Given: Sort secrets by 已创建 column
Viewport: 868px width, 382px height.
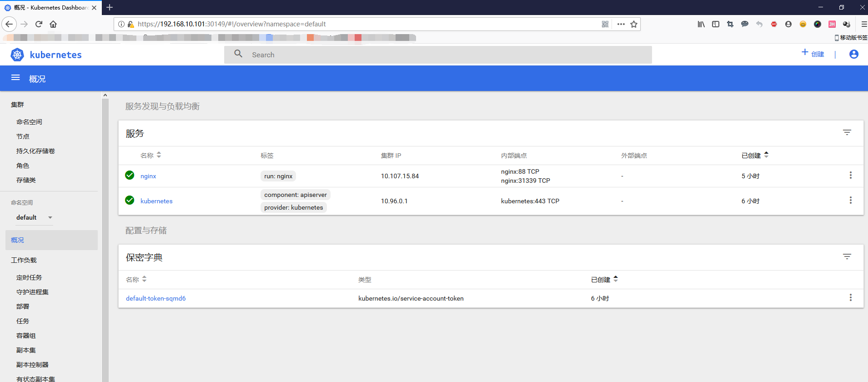Looking at the screenshot, I should tap(604, 280).
